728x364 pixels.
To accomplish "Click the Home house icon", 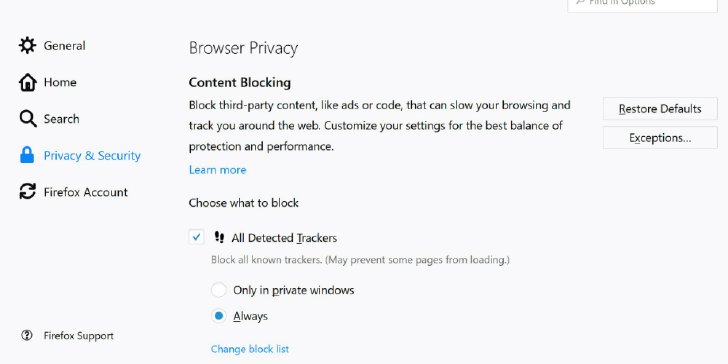I will pyautogui.click(x=27, y=82).
